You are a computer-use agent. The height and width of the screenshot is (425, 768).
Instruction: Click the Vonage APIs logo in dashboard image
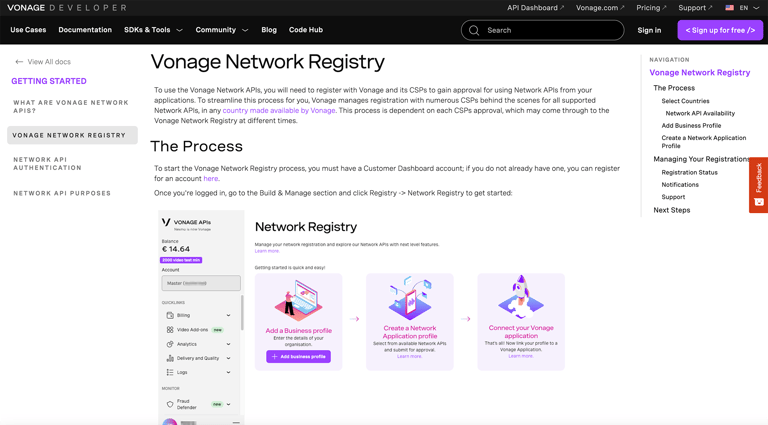coord(186,223)
